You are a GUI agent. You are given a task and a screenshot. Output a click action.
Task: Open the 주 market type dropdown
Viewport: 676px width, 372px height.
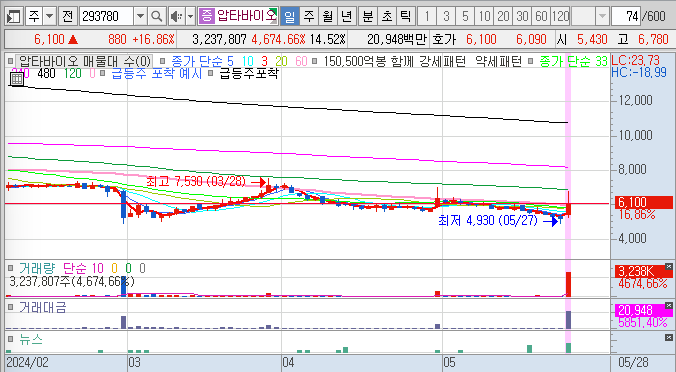click(x=50, y=16)
